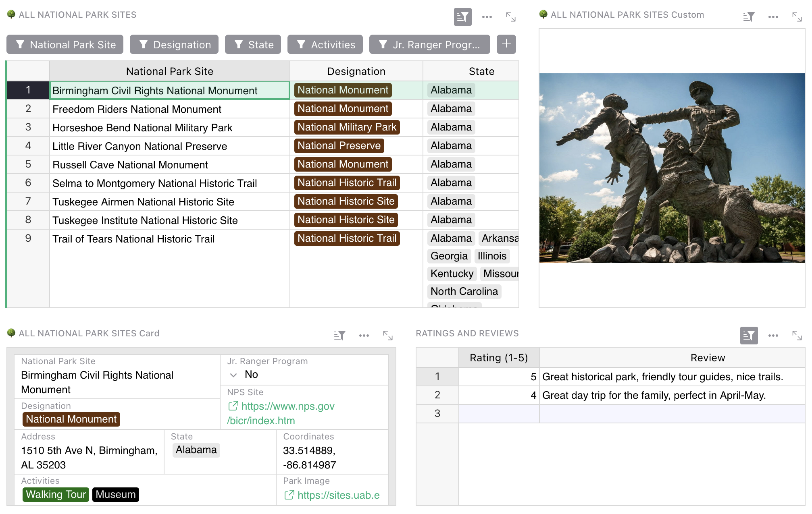Screen dimensions: 812x514
Task: Expand the Ratings and Reviews widget
Action: (797, 336)
